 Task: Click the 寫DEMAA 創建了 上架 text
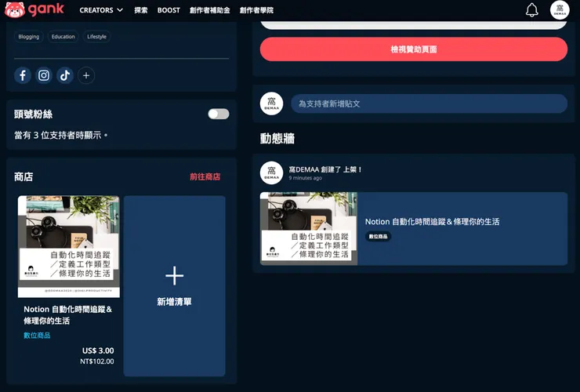point(325,169)
